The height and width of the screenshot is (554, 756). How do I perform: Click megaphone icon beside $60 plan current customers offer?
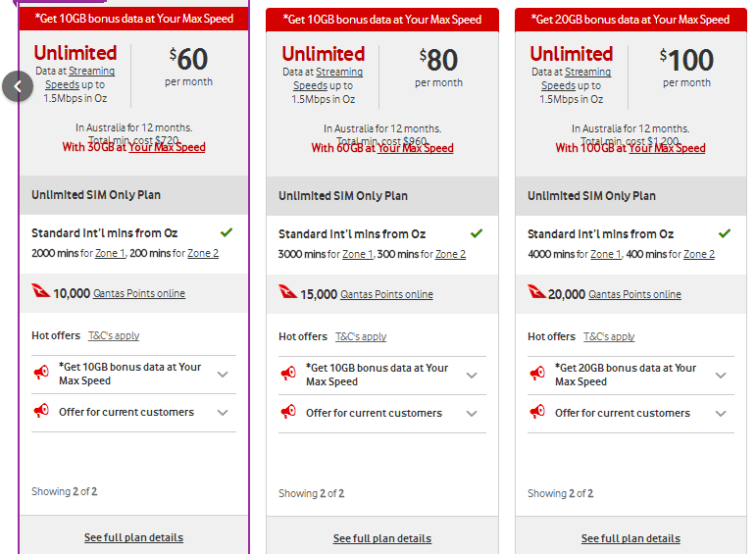click(x=41, y=411)
